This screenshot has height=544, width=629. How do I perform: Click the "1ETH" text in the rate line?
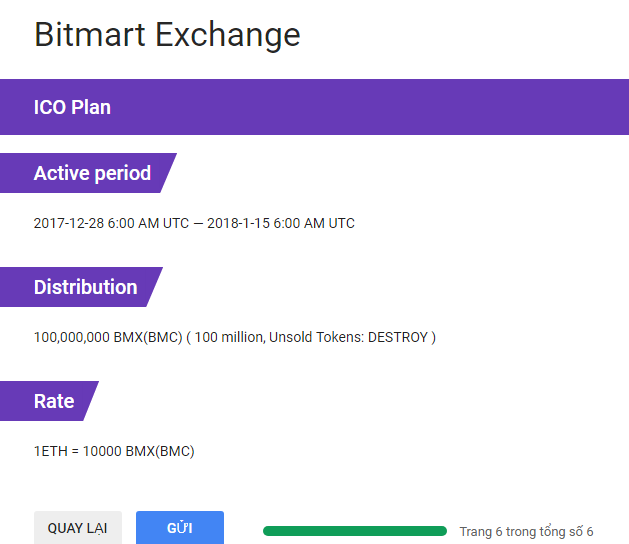(50, 451)
